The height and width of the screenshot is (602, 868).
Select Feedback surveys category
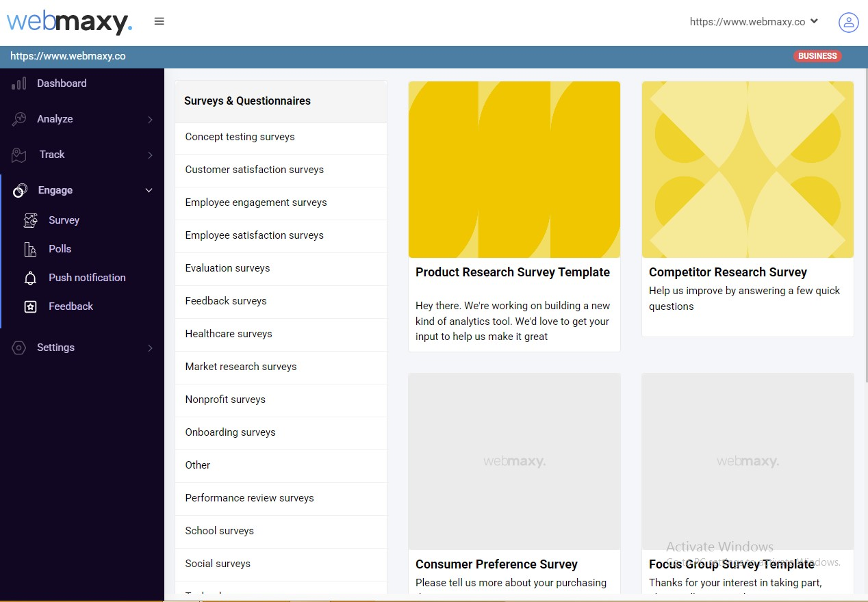(281, 302)
